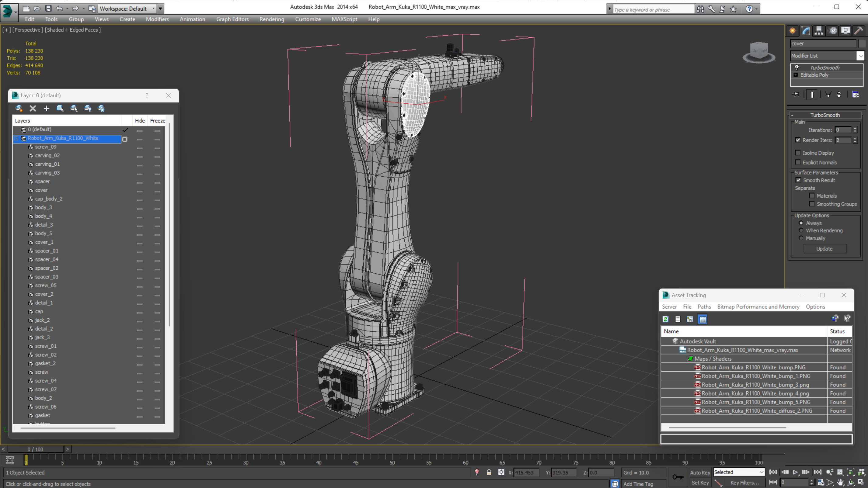Collapse the TurboSmooth rollout header

point(825,115)
